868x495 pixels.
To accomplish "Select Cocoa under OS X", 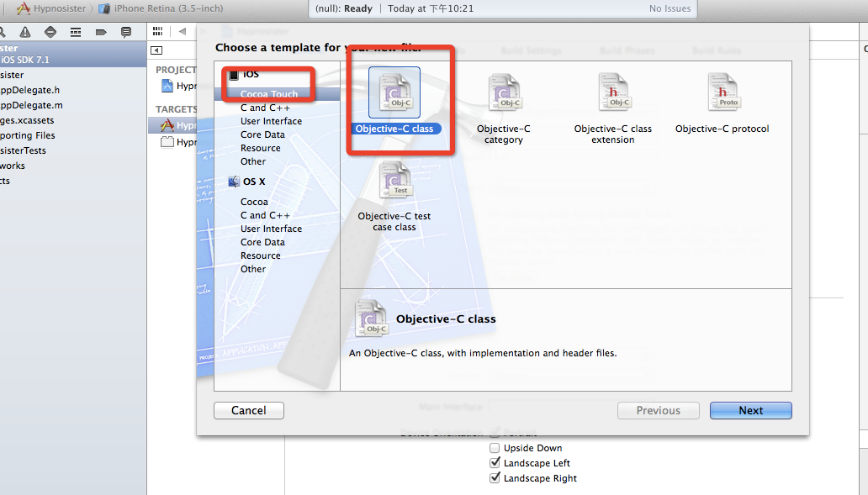I will click(x=254, y=202).
